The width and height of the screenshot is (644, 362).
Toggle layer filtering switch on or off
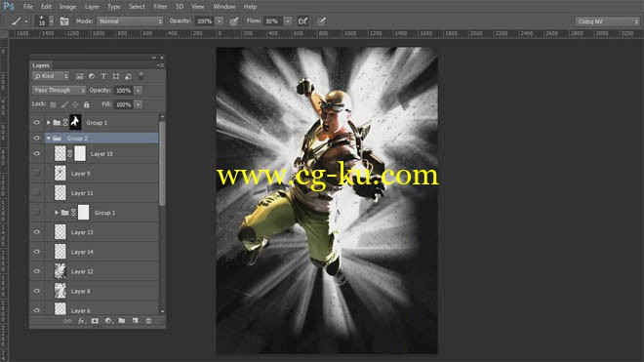[x=141, y=76]
